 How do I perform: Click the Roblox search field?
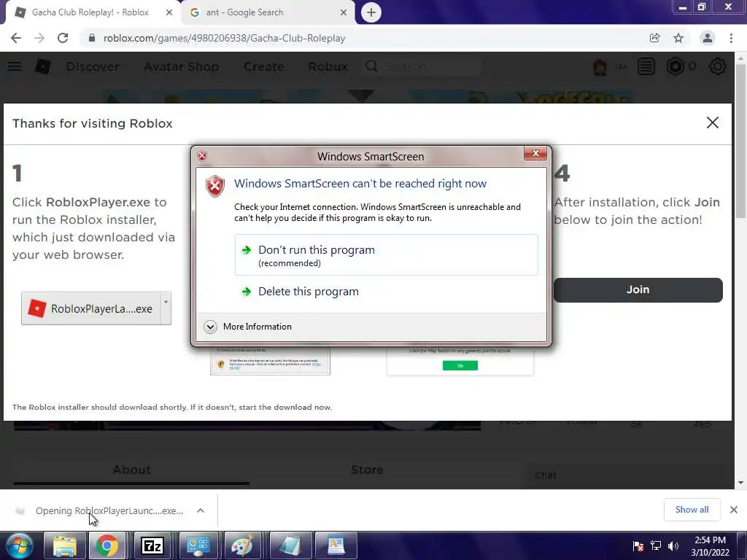point(422,66)
